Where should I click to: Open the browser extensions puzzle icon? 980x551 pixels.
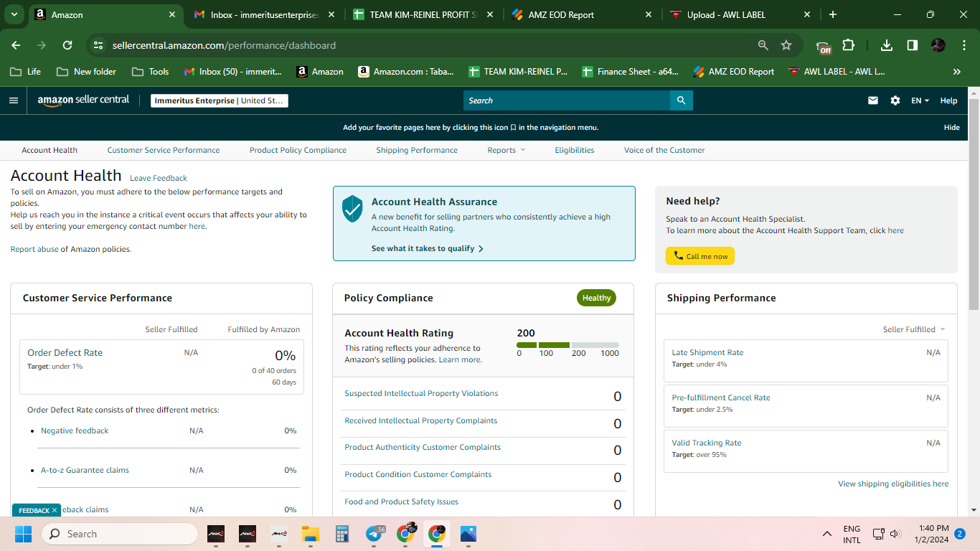click(x=849, y=45)
